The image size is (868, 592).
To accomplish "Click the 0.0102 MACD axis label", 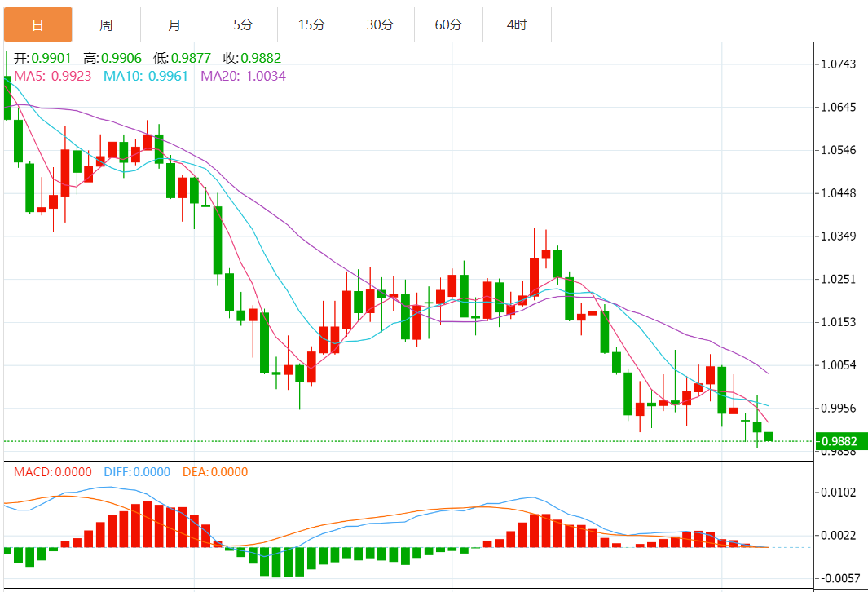I will [838, 493].
